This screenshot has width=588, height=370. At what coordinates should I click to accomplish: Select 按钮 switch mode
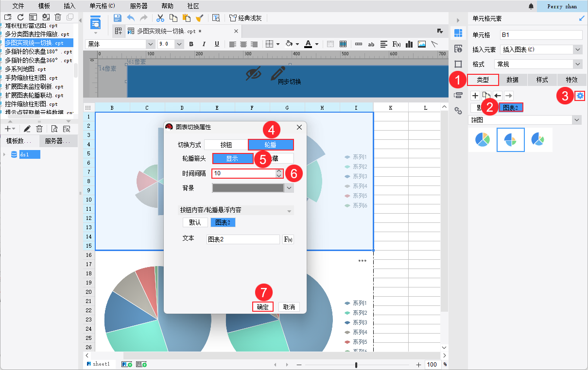pos(226,145)
